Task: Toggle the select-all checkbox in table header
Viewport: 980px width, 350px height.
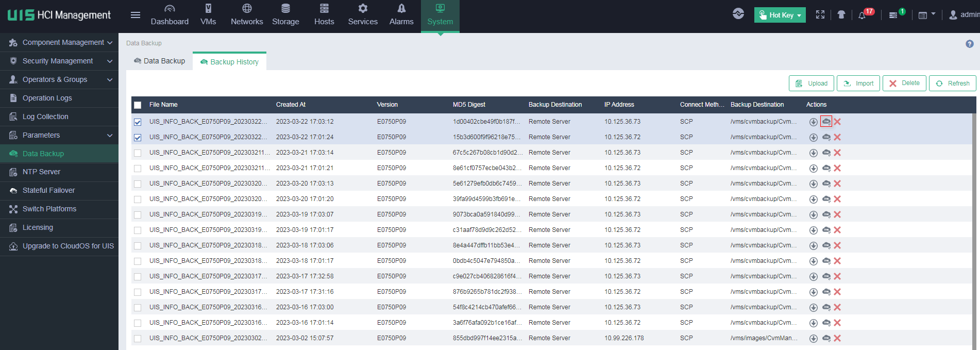Action: (138, 105)
